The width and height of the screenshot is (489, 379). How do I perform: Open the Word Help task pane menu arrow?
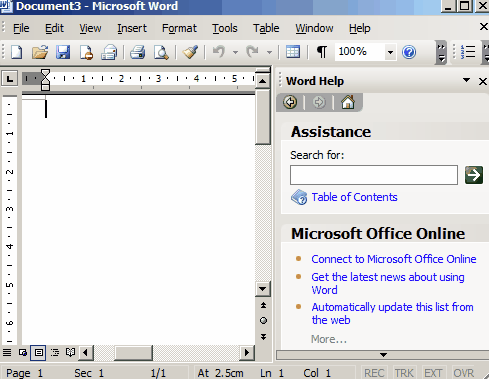click(x=466, y=80)
